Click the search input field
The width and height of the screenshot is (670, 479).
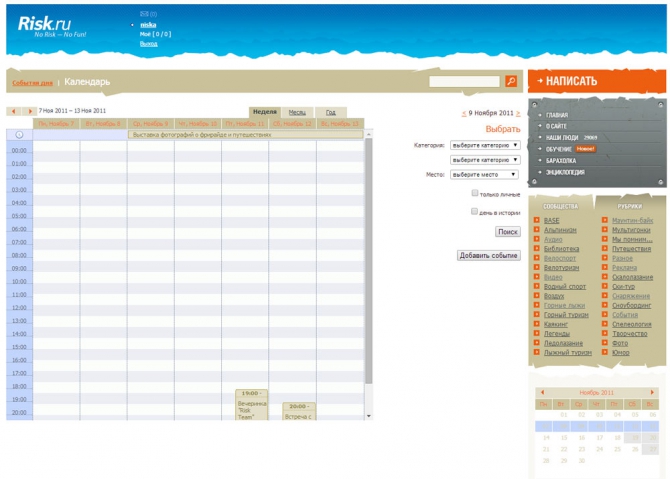click(465, 81)
